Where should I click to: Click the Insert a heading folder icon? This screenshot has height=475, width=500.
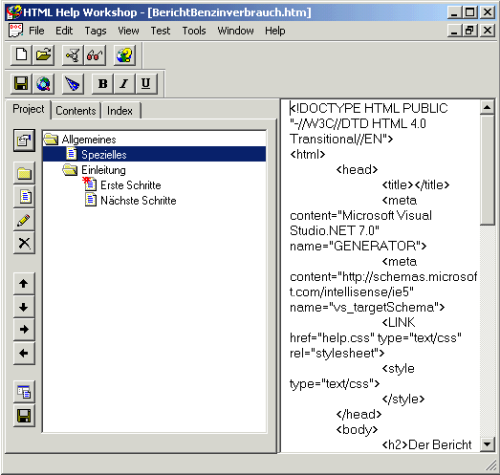point(24,173)
